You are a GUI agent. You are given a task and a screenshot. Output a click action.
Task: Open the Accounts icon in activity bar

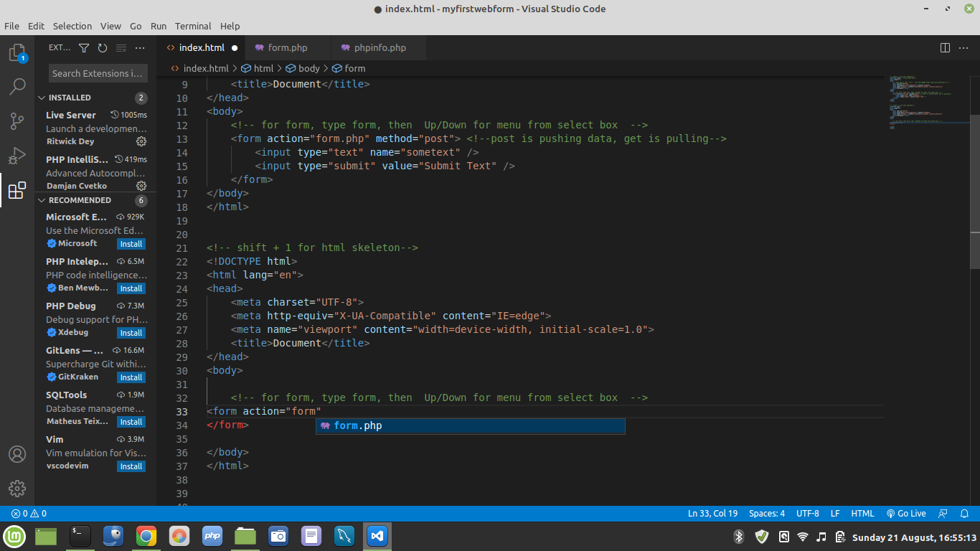(17, 454)
